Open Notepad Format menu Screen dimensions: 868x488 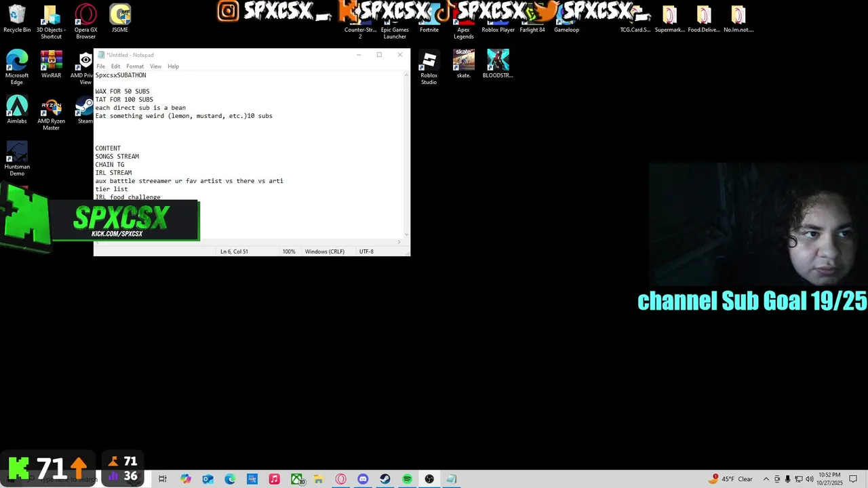(x=135, y=66)
